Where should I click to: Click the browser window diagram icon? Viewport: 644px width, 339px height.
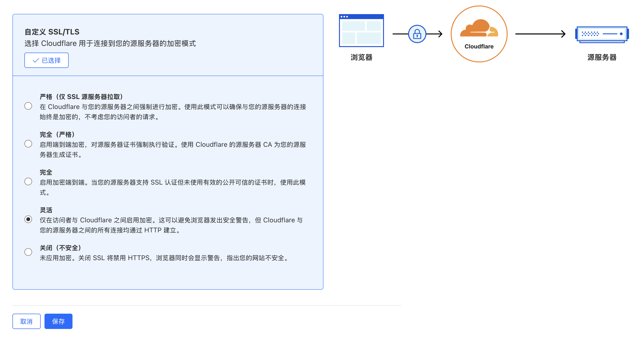pyautogui.click(x=361, y=30)
